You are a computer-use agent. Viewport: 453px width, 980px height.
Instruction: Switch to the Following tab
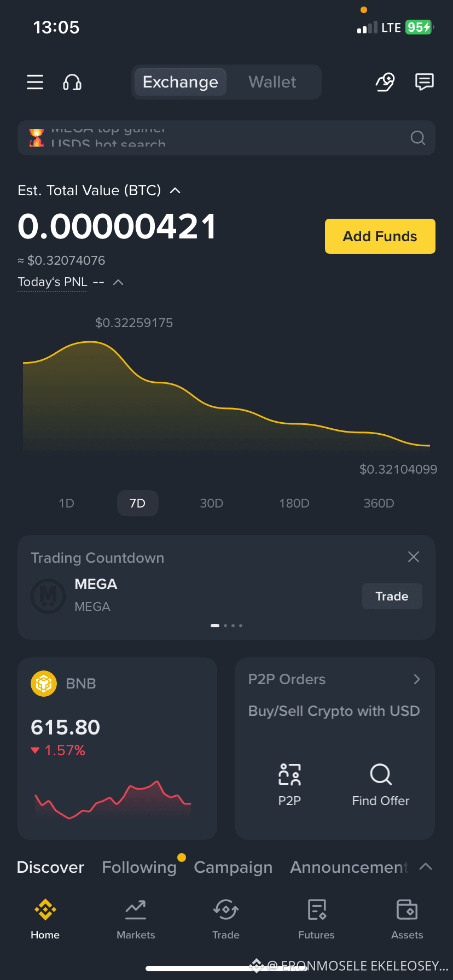click(x=139, y=867)
